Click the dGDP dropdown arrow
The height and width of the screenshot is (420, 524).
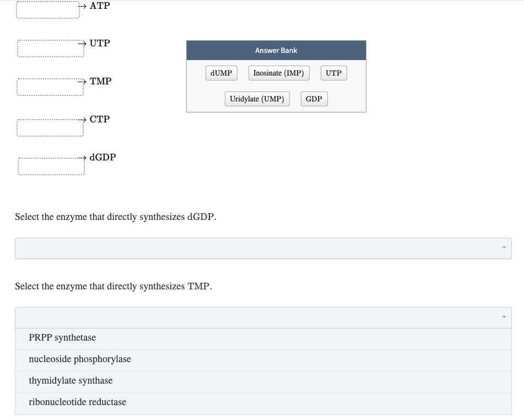[503, 248]
